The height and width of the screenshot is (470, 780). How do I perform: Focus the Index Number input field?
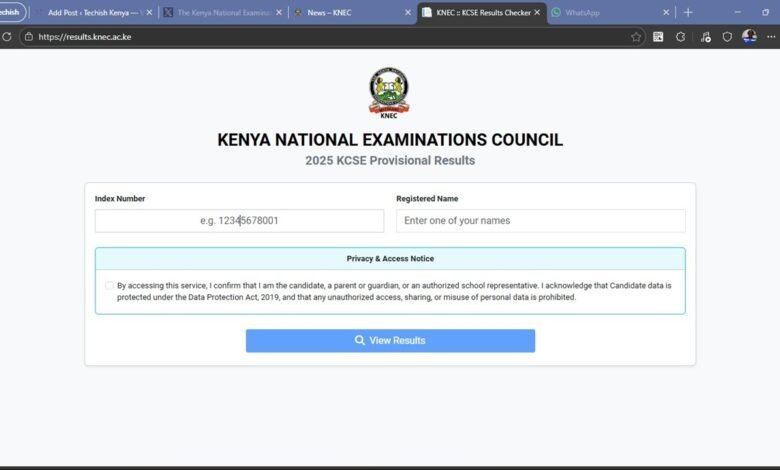pos(239,221)
